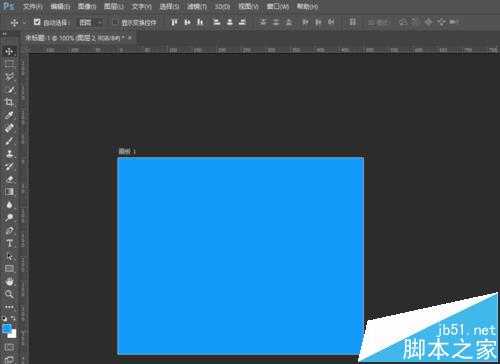Select the Move tool in toolbox

(x=9, y=51)
